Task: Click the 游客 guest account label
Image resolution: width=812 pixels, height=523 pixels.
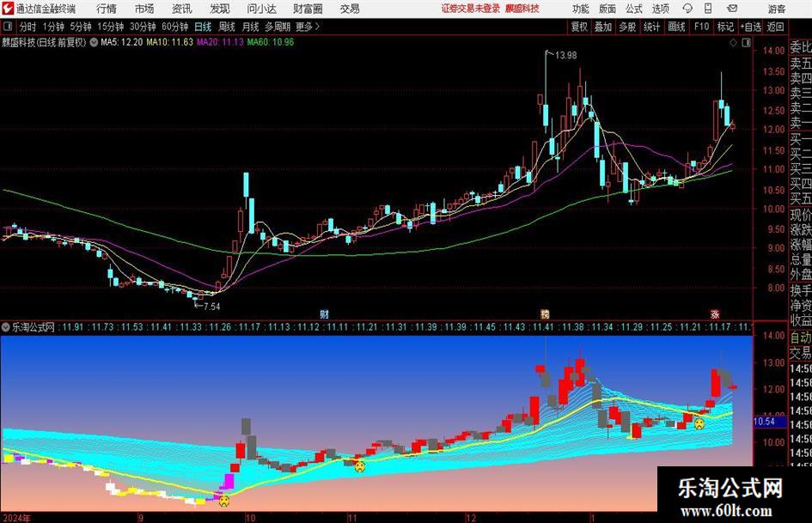Action: [x=777, y=9]
